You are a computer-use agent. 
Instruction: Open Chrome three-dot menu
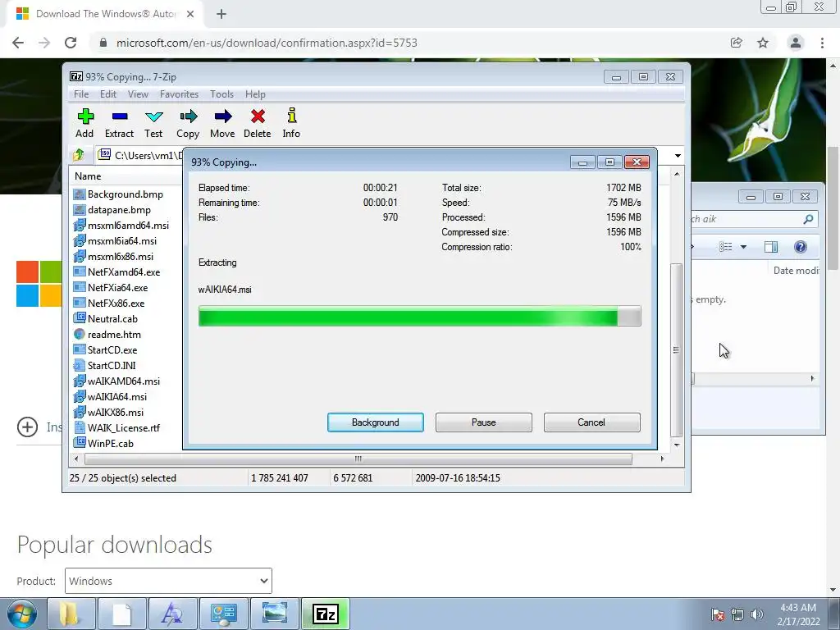[822, 43]
